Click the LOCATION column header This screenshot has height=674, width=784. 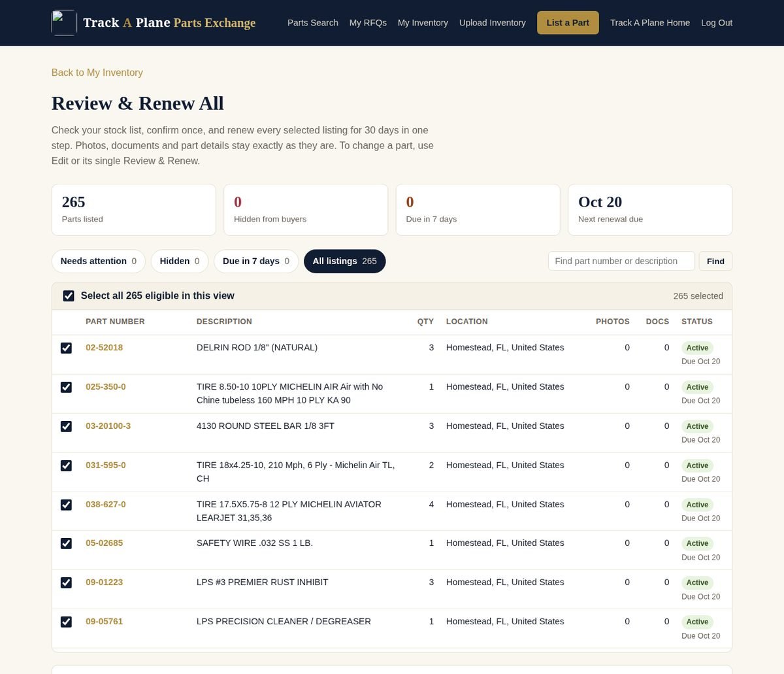(x=467, y=322)
